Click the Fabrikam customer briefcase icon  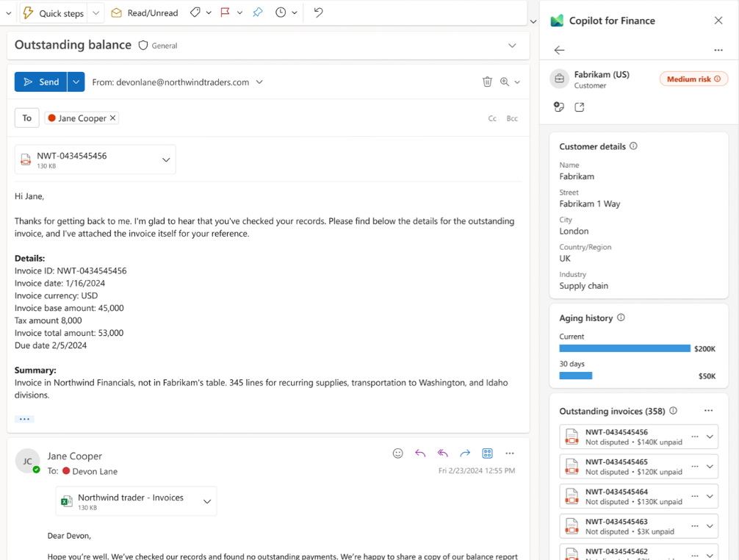tap(560, 79)
